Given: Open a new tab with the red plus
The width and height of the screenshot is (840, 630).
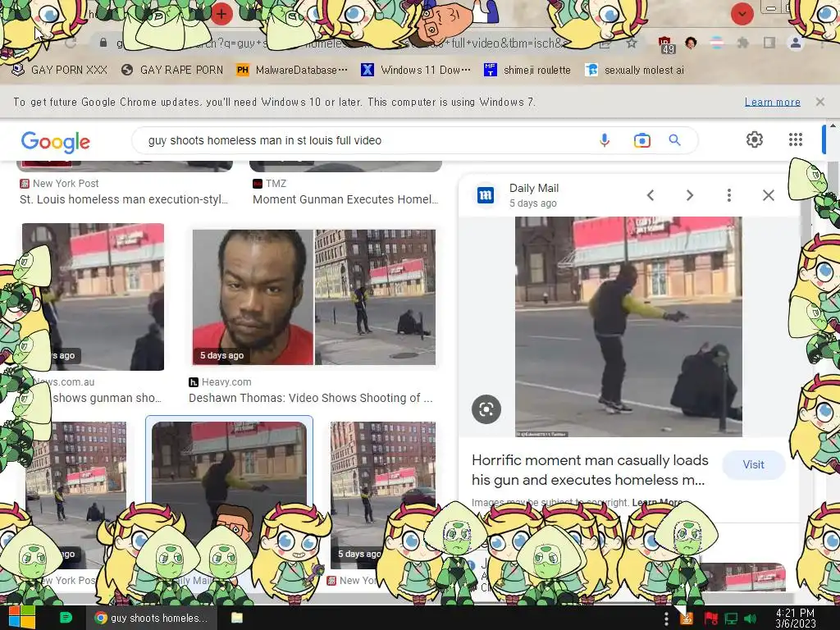Looking at the screenshot, I should pos(221,14).
